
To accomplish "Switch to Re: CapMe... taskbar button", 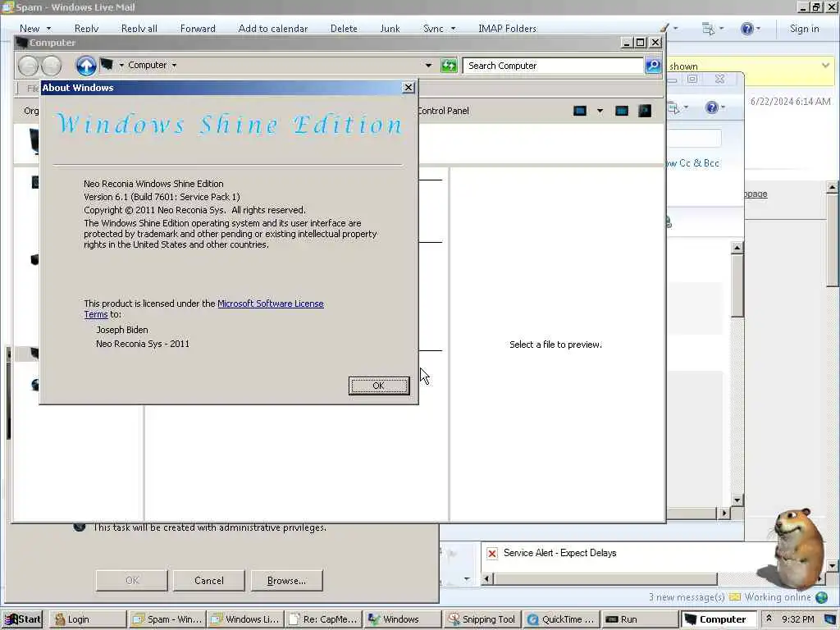I will [x=323, y=620].
